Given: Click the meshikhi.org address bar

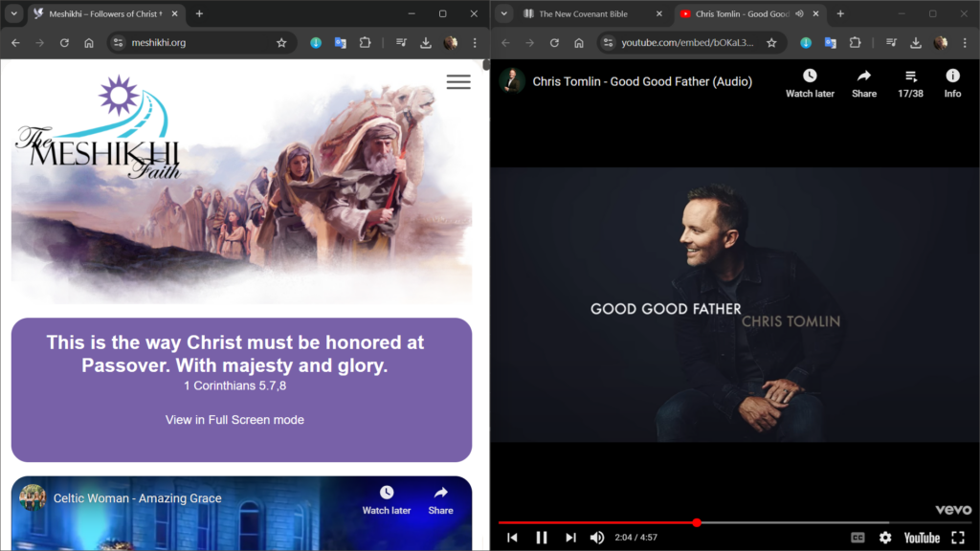Looking at the screenshot, I should 201,42.
